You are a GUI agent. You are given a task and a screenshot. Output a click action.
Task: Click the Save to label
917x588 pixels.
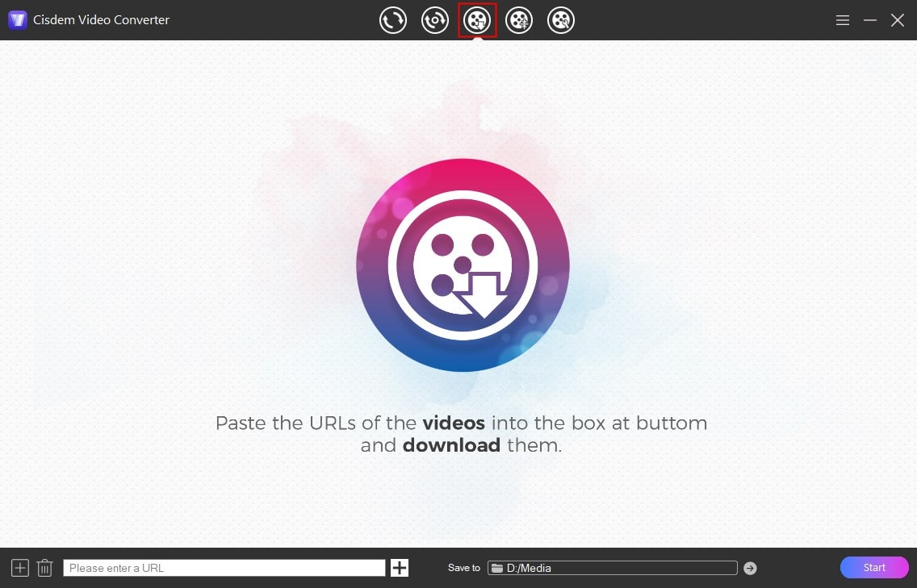[x=464, y=568]
